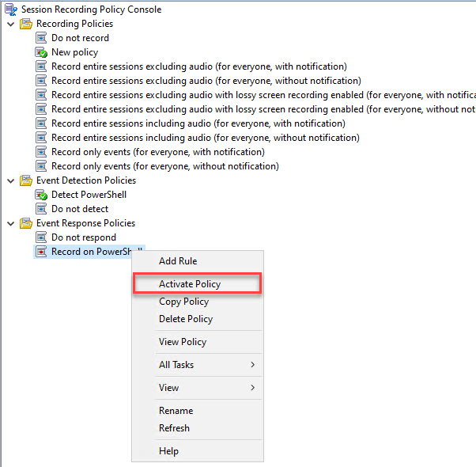Click icon of including audio without notification policy
Viewport: 476px width, 467px height.
[41, 138]
